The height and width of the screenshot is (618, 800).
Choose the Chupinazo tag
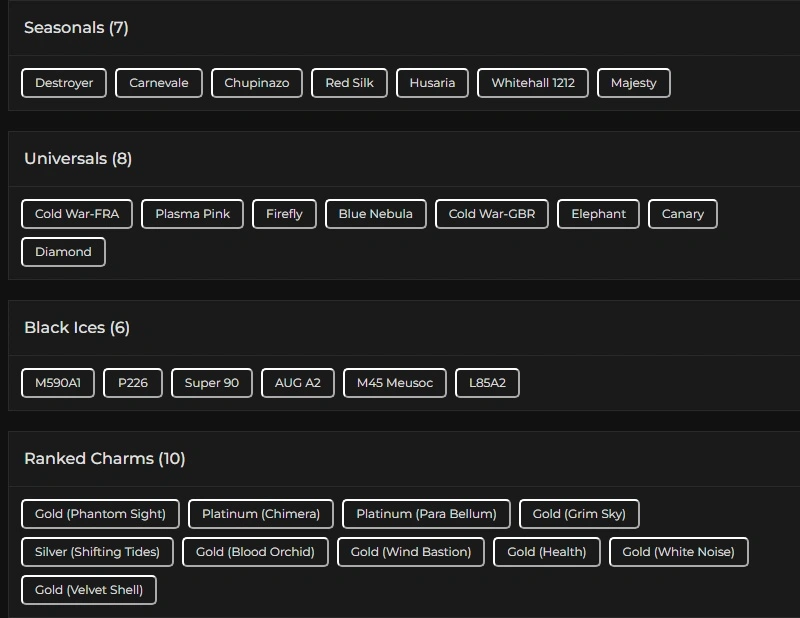257,83
